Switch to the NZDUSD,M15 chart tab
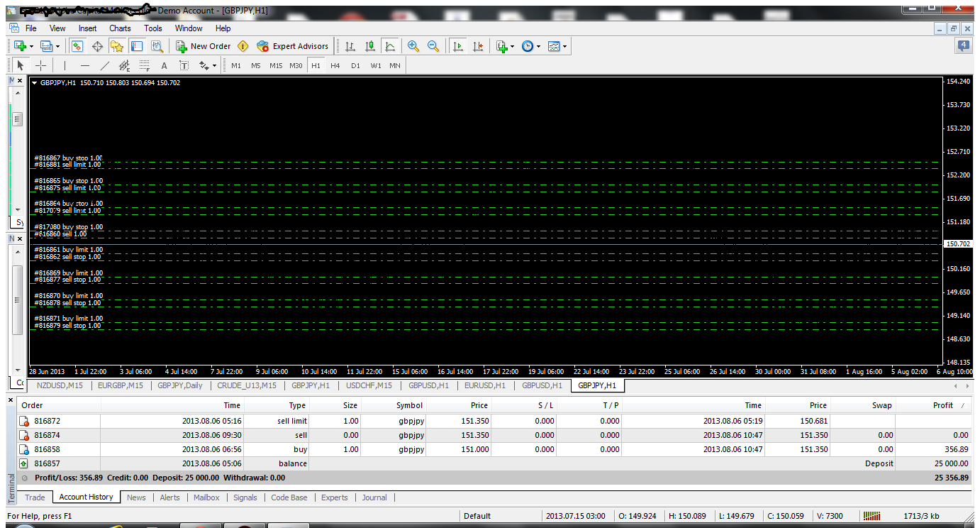The width and height of the screenshot is (980, 528). pos(60,385)
